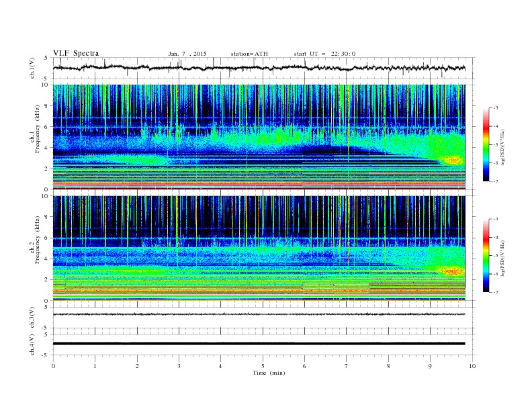Click the ch.2 spectrogram plot
532x411 pixels.
tap(259, 248)
